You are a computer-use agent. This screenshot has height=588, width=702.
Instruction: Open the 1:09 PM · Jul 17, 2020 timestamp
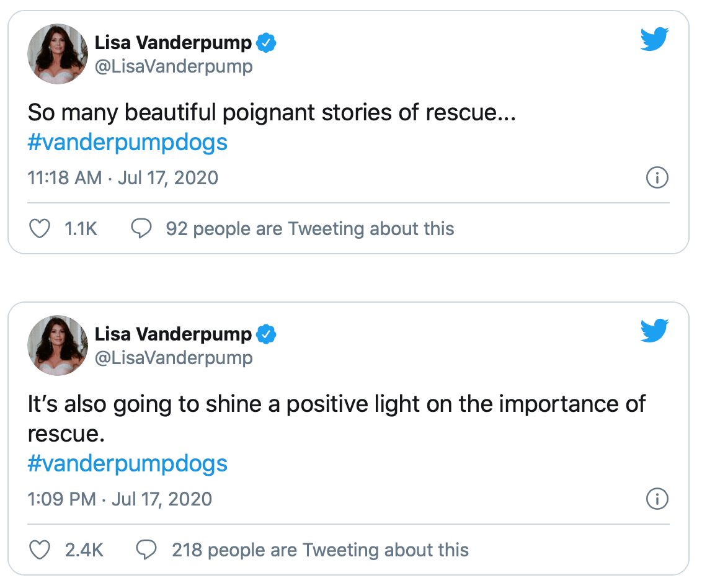point(120,499)
